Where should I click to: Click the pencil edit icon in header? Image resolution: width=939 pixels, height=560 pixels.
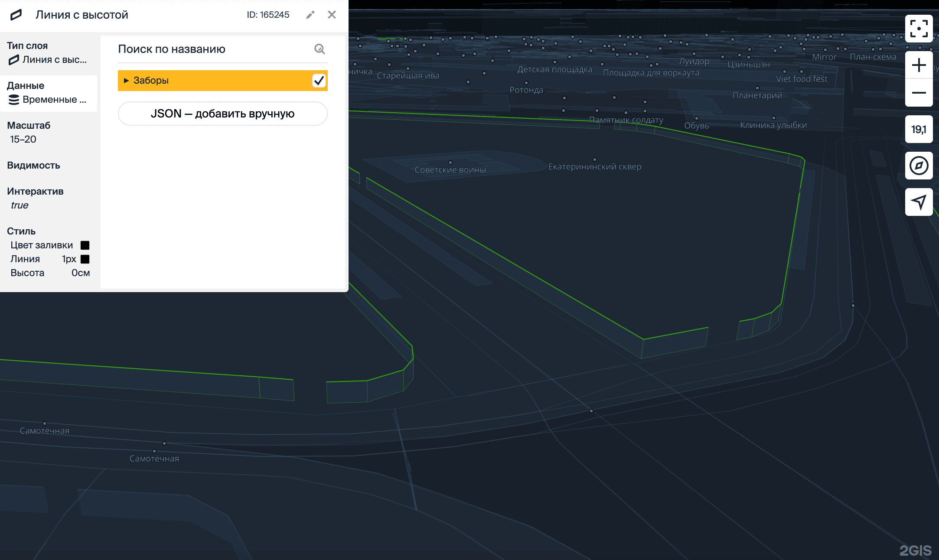(310, 15)
